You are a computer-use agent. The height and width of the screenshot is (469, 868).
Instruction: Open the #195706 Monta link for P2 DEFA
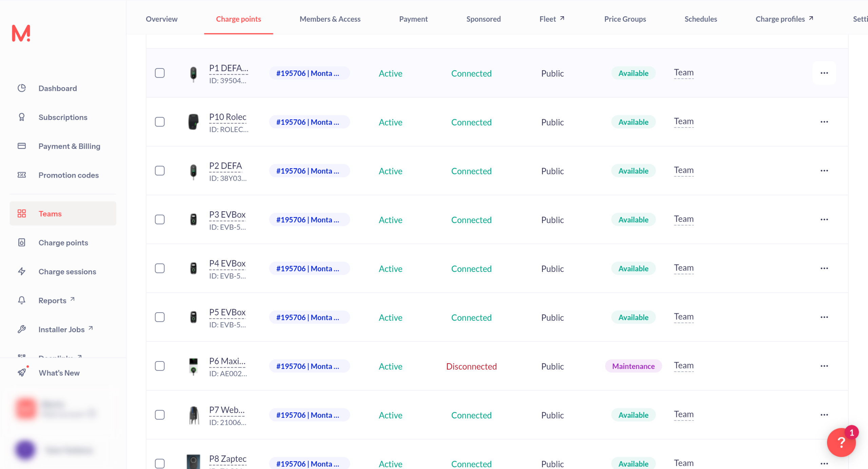308,171
